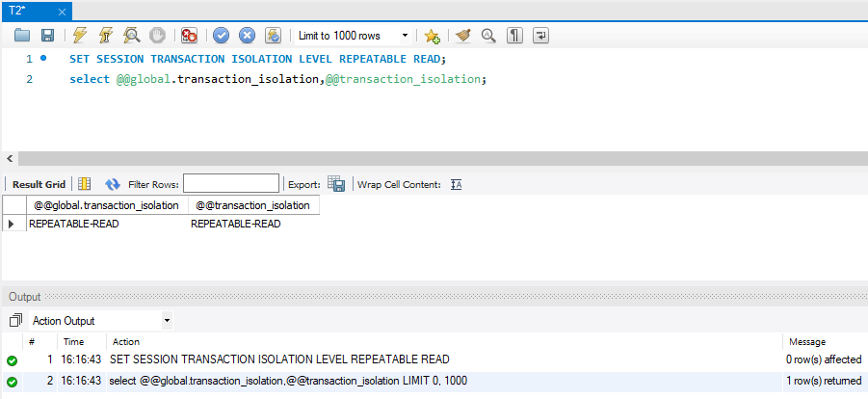This screenshot has height=399, width=868.
Task: Click the Time column header
Action: pyautogui.click(x=73, y=342)
